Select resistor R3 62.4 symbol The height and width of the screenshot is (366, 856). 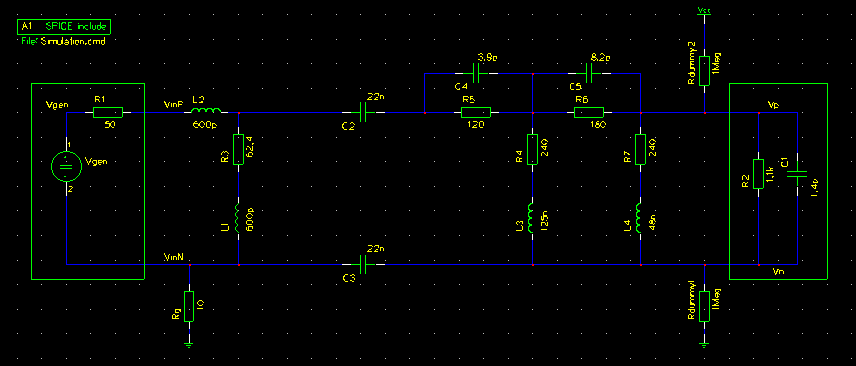pos(239,150)
